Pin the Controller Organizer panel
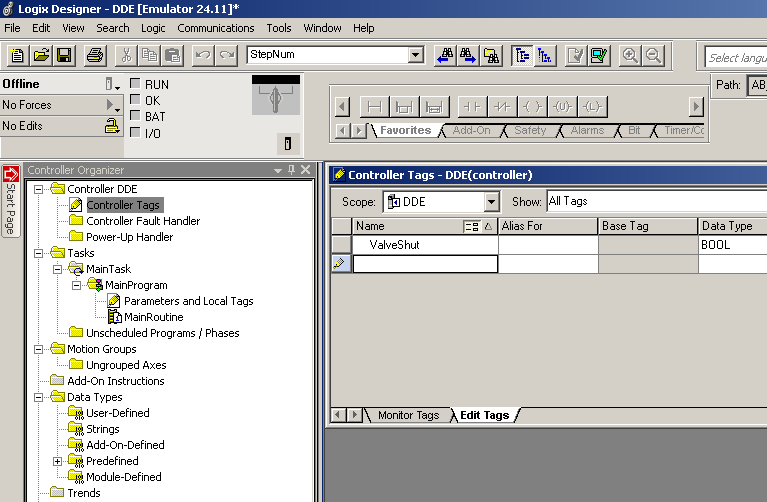 point(292,170)
